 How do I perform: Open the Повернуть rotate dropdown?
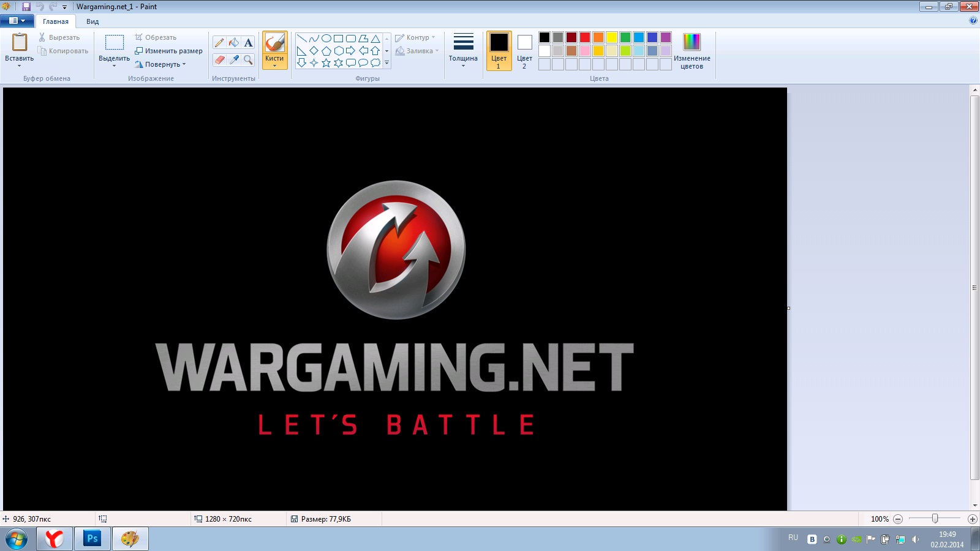tap(160, 64)
